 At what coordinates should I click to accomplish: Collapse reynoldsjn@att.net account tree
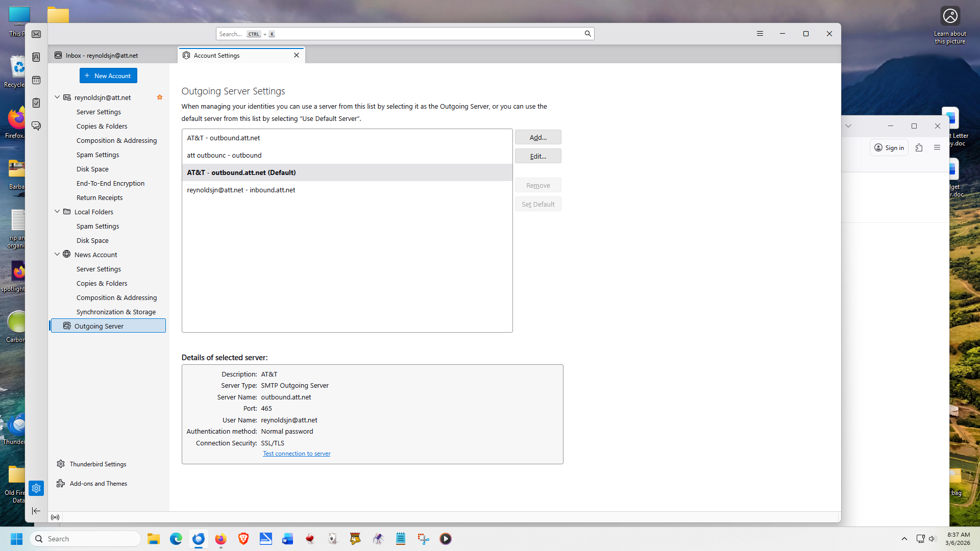click(57, 97)
